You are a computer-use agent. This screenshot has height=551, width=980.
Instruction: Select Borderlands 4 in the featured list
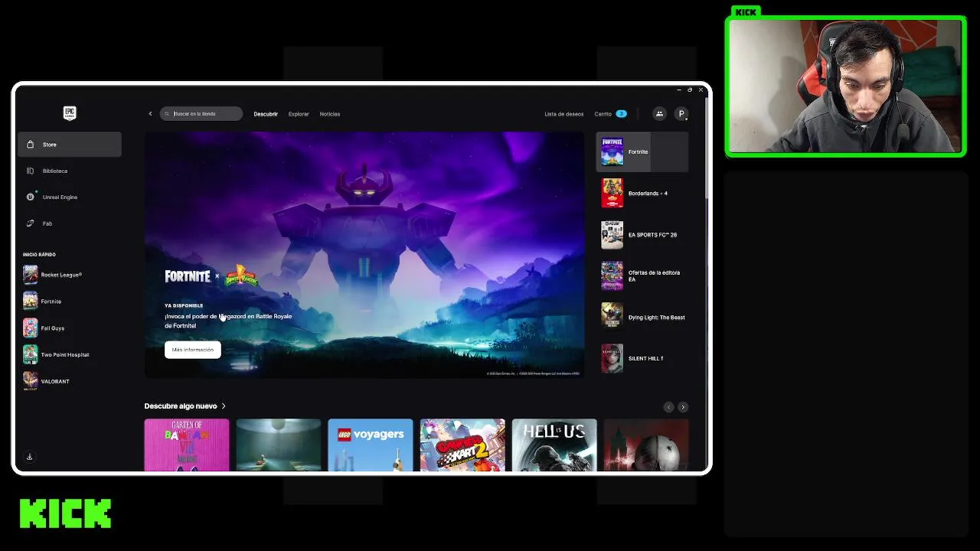click(642, 193)
